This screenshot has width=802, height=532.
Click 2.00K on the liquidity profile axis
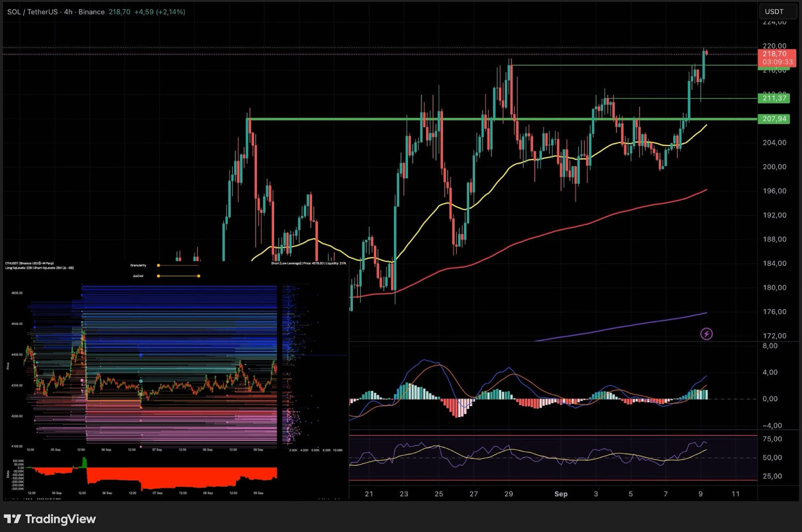pos(294,450)
